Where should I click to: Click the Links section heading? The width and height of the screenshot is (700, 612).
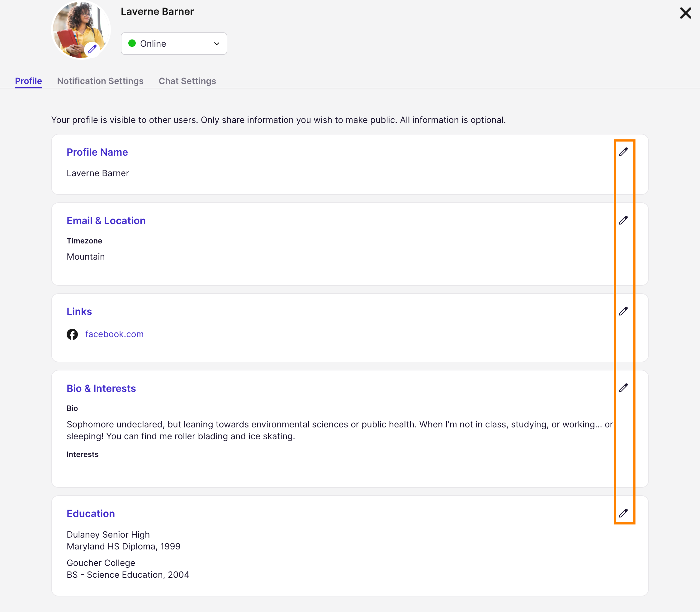[79, 312]
